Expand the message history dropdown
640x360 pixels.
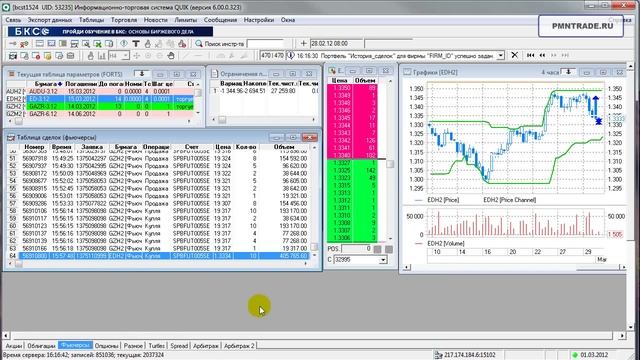coord(500,55)
